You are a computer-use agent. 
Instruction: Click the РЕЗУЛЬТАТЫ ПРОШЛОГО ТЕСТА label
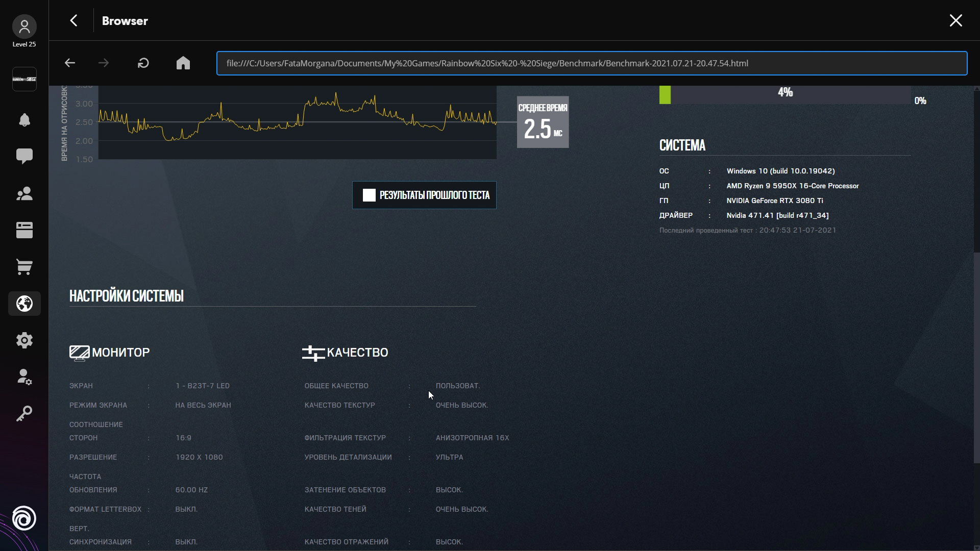point(434,195)
